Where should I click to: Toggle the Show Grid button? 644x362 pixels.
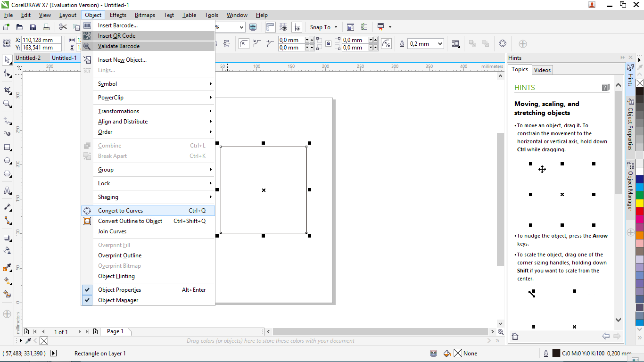tap(283, 27)
